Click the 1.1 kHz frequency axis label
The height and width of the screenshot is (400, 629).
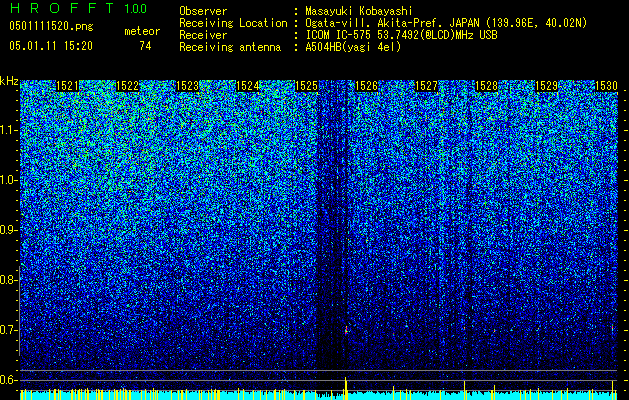[9, 130]
